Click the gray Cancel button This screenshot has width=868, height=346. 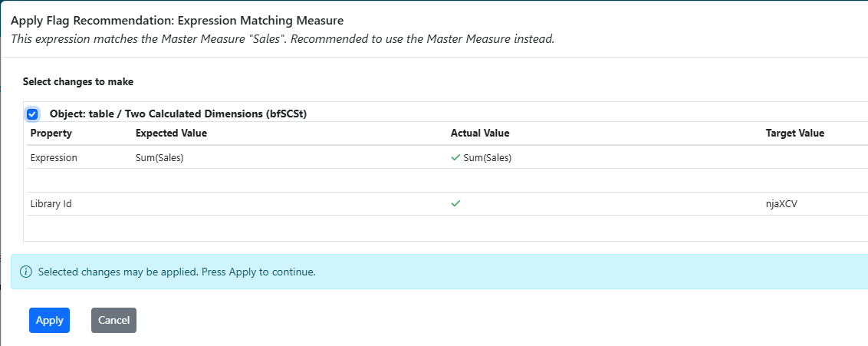pyautogui.click(x=113, y=321)
